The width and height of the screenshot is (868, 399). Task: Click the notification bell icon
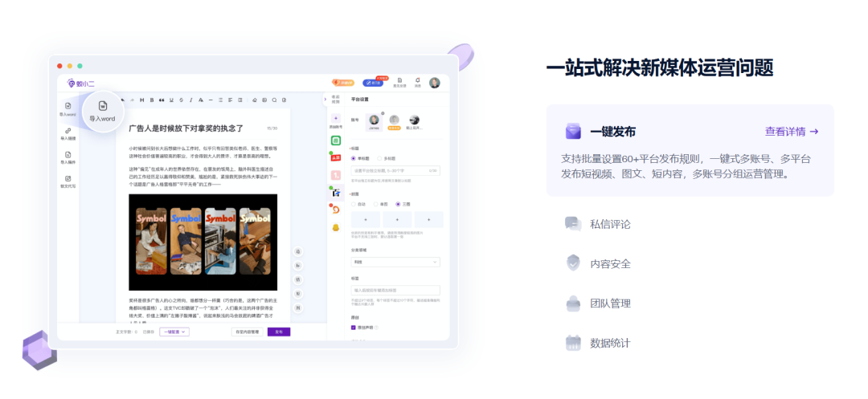point(417,81)
